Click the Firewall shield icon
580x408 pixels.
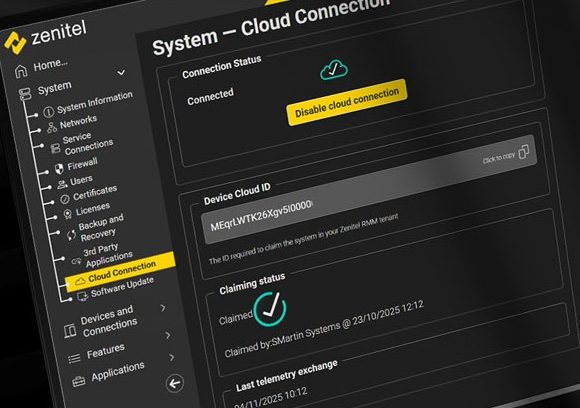59,169
